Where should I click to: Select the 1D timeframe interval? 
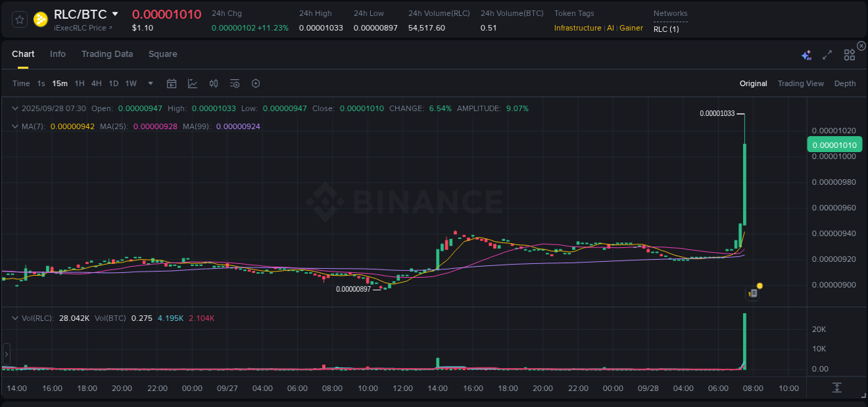(x=113, y=83)
